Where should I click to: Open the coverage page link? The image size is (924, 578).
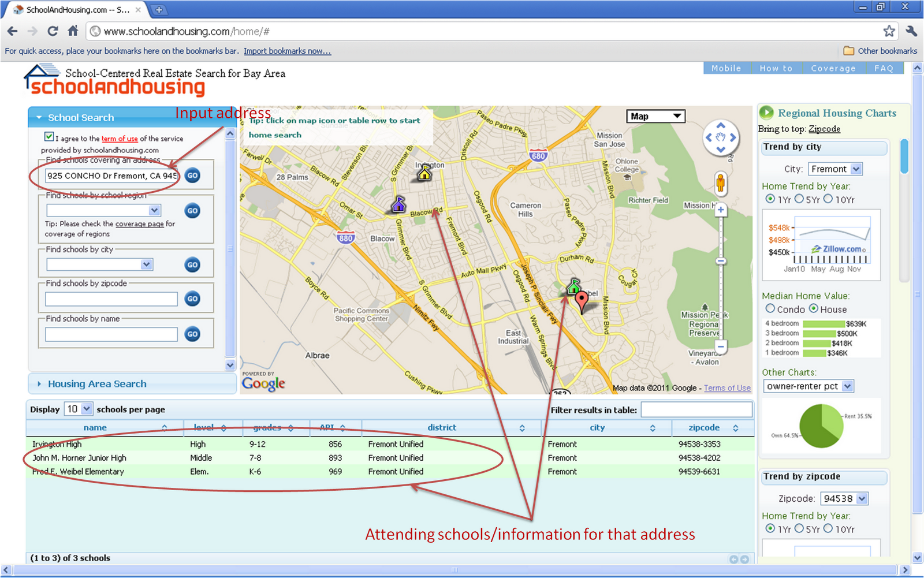pyautogui.click(x=140, y=224)
